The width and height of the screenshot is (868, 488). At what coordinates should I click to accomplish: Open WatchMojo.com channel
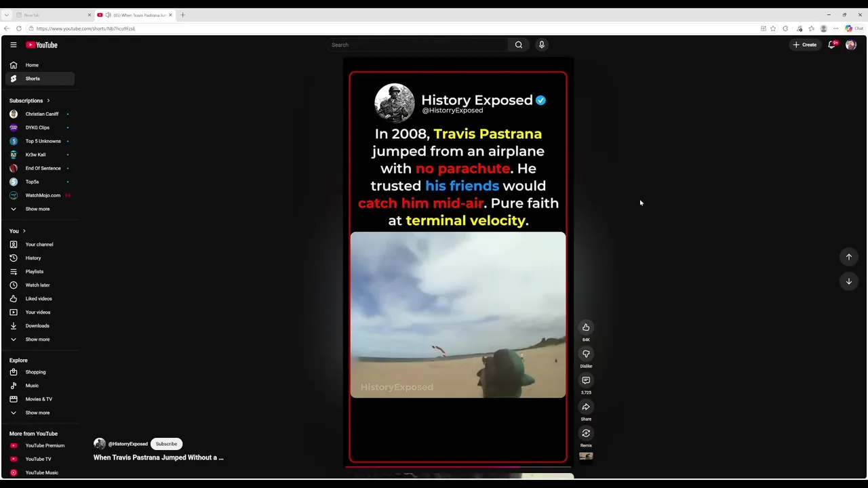pyautogui.click(x=40, y=195)
